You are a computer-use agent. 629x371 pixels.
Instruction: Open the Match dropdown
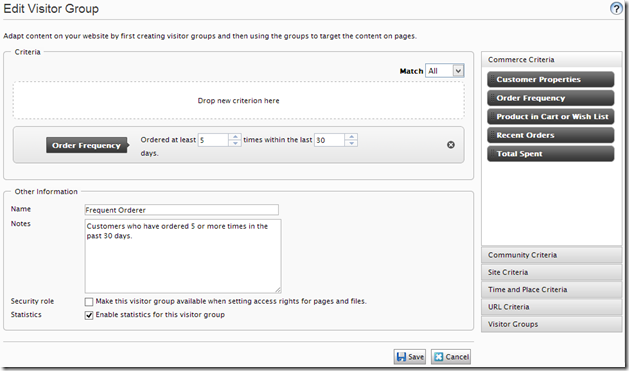pos(445,71)
